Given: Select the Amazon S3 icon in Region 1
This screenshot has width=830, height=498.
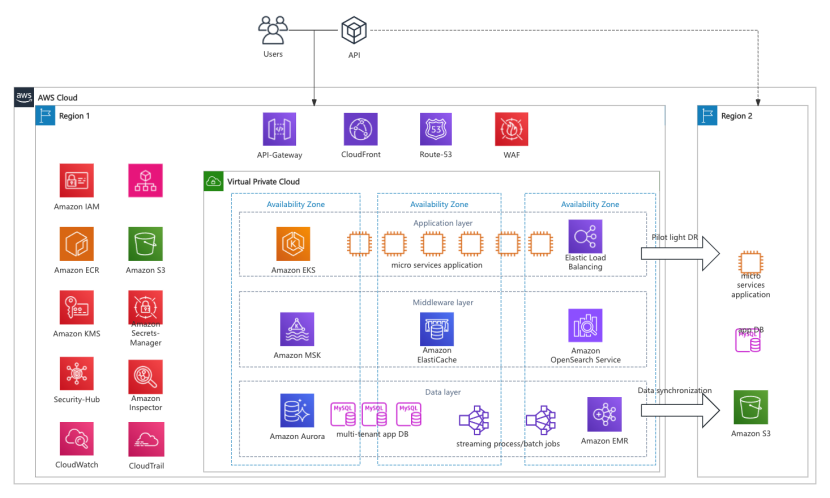Looking at the screenshot, I should click(146, 244).
